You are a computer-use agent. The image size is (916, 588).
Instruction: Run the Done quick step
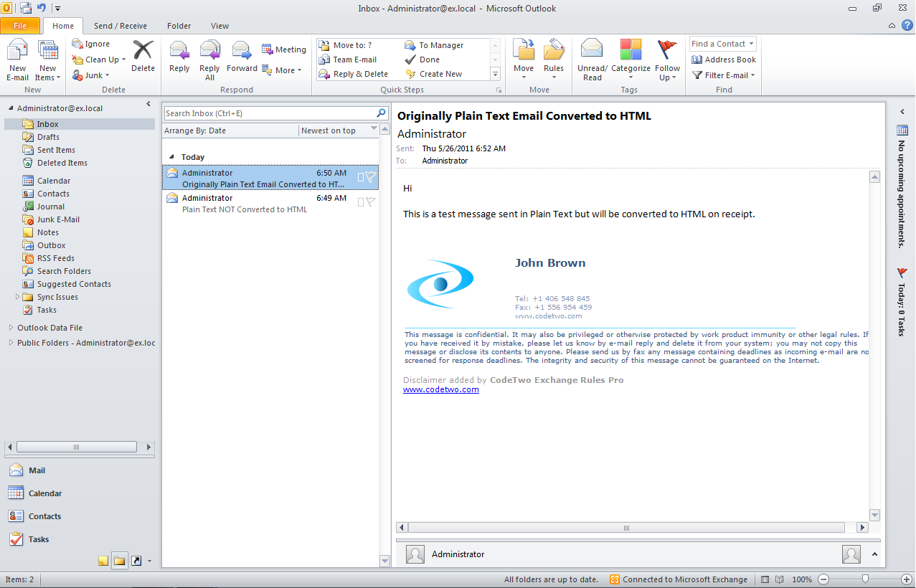pos(422,60)
